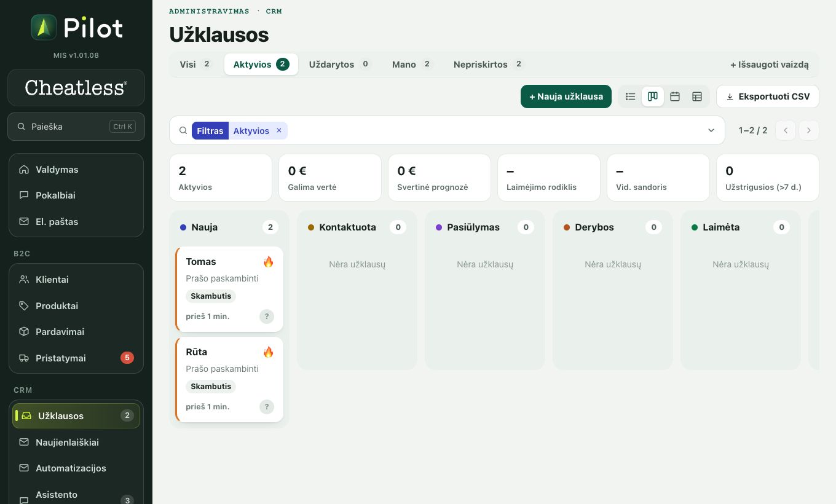Navigate to Produktai in the sidebar
Screen dimensions: 836x504
76,306
